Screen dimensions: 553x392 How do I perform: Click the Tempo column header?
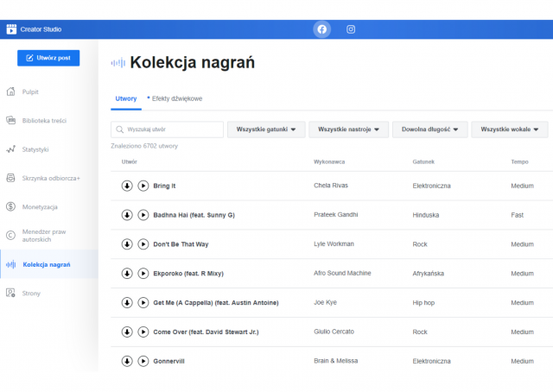519,161
